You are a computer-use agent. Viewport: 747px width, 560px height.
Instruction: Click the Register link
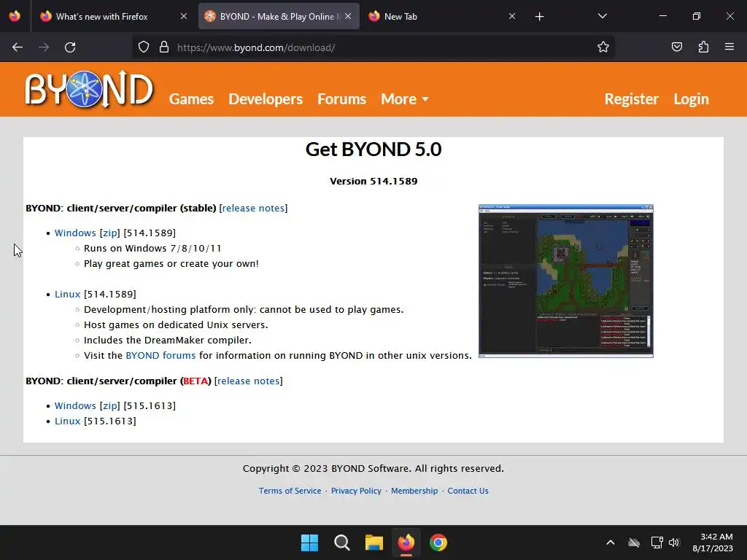coord(631,99)
